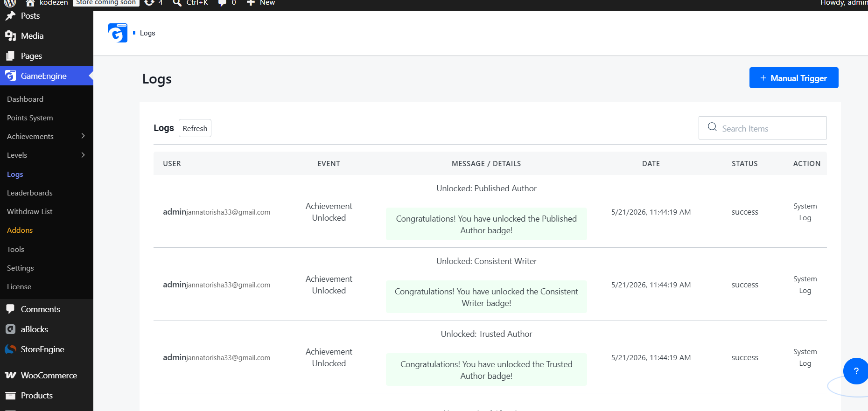Go to Leaderboards menu item
Screen dimensions: 868x411
30,193
